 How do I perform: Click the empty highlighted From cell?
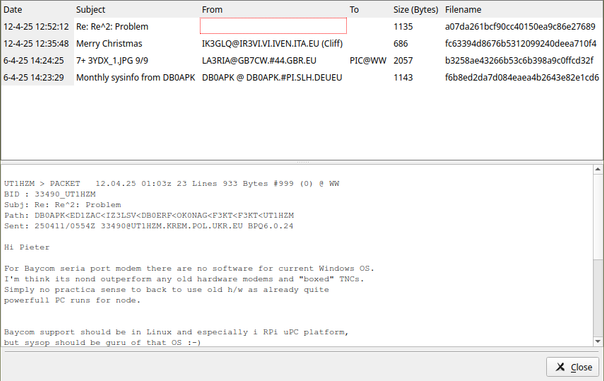[273, 26]
